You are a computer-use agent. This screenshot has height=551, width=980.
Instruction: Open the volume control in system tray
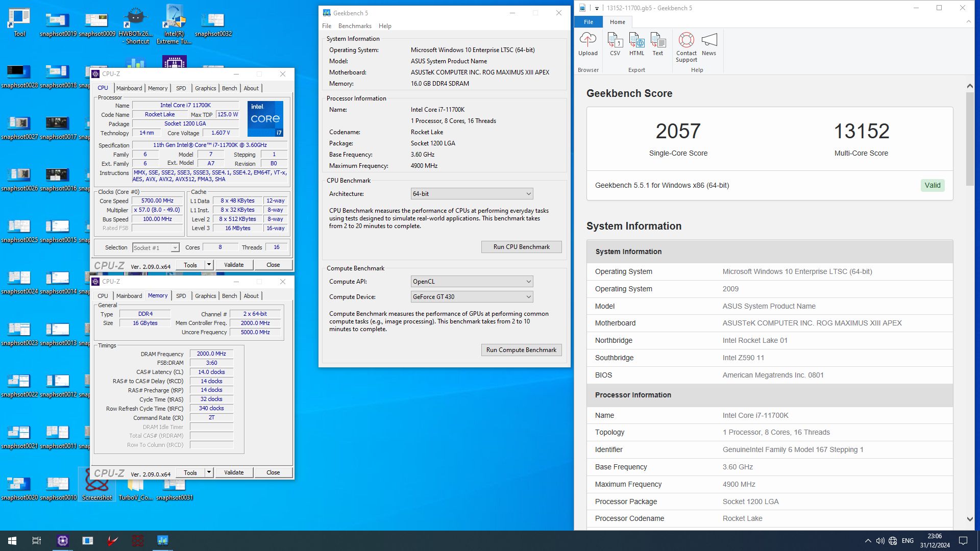[x=880, y=541]
